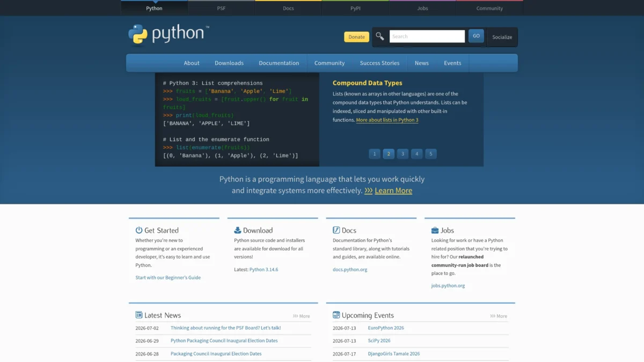Open the PyPI top-bar tab
The width and height of the screenshot is (644, 362).
355,8
